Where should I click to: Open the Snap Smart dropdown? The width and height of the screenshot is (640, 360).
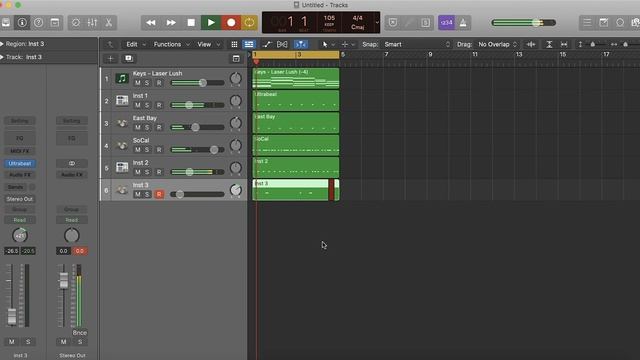click(416, 44)
